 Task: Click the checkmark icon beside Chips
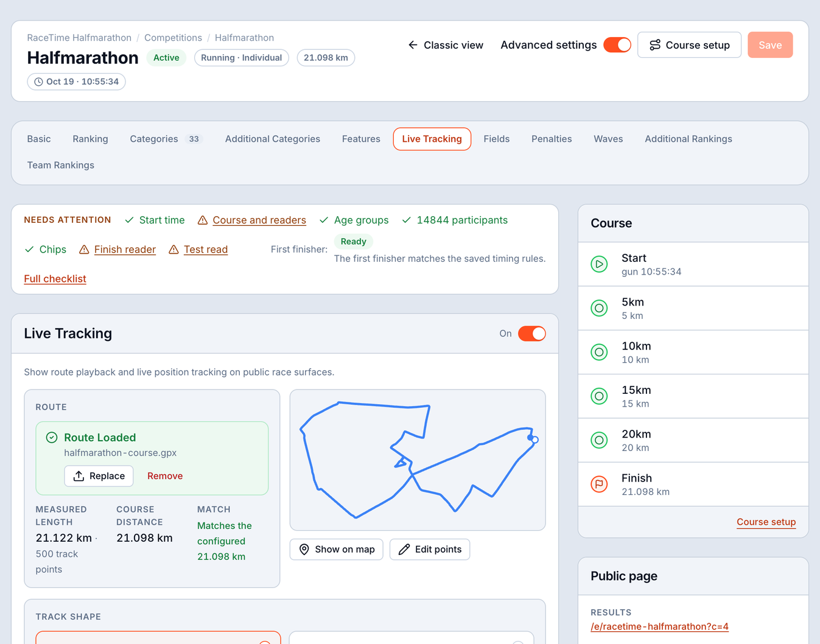click(29, 250)
